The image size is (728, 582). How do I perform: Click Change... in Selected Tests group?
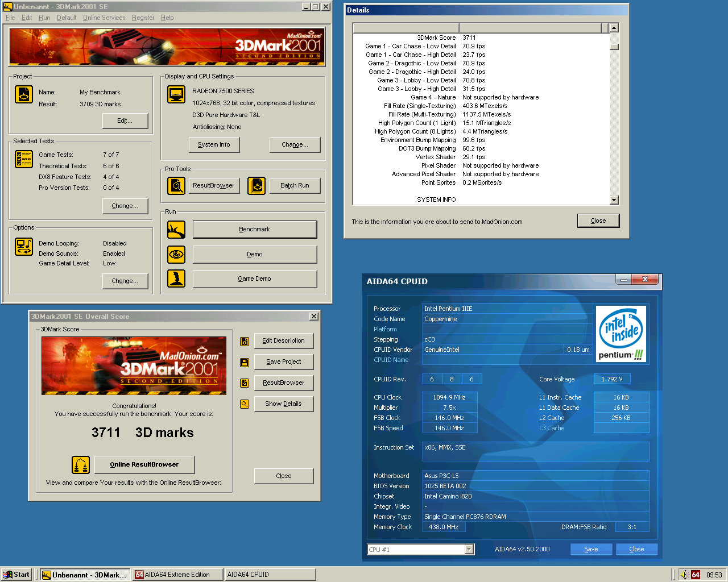(125, 206)
